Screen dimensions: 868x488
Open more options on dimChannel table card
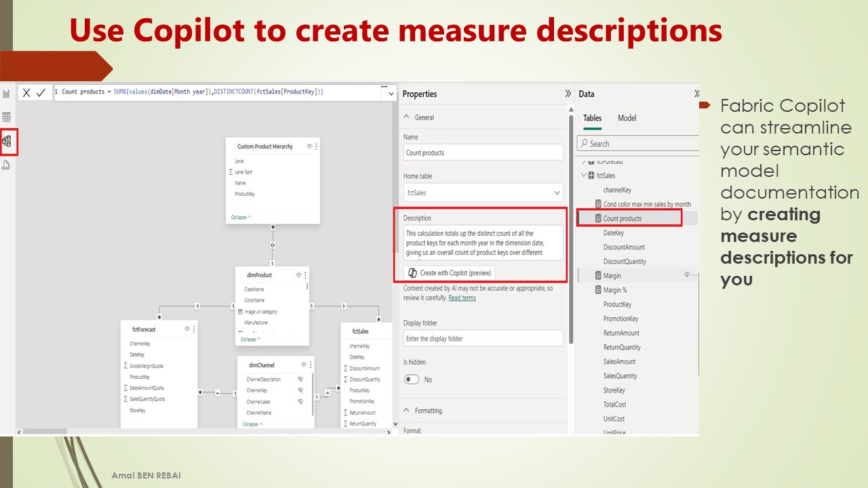[x=311, y=365]
